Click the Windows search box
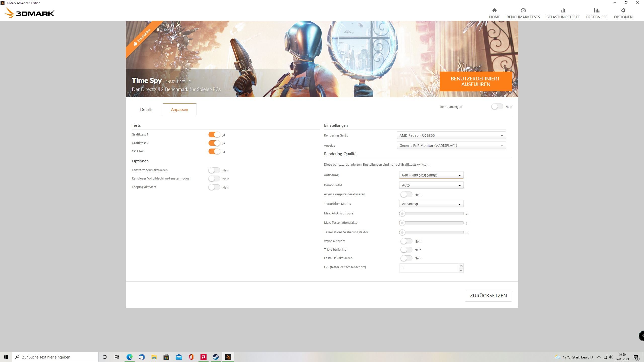Viewport: 644px width, 362px height. (x=55, y=357)
